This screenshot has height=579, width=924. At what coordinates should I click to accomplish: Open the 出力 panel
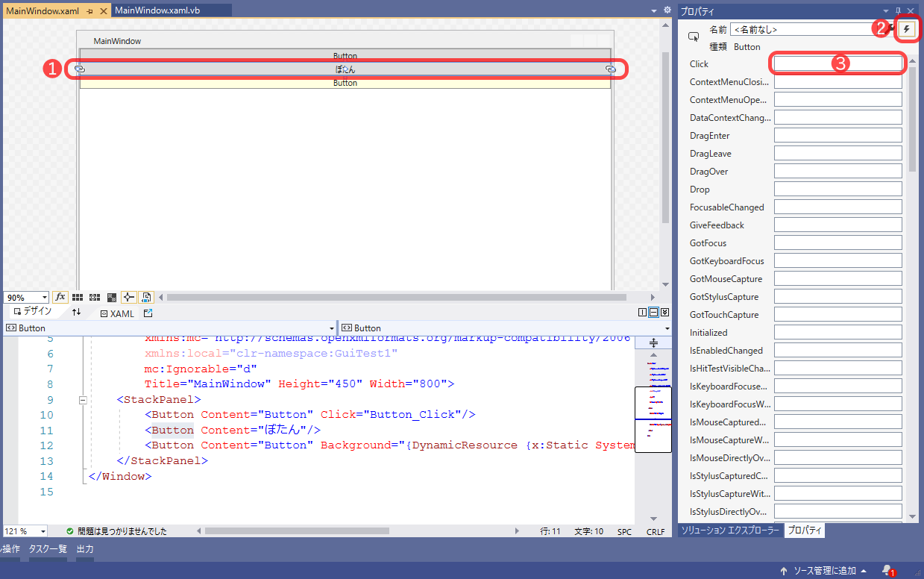coord(84,549)
